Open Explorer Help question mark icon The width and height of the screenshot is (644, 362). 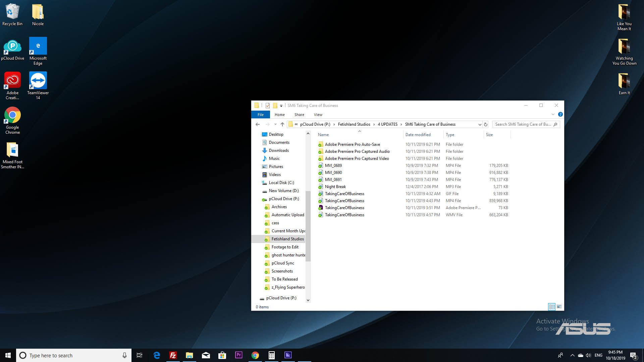tap(560, 115)
